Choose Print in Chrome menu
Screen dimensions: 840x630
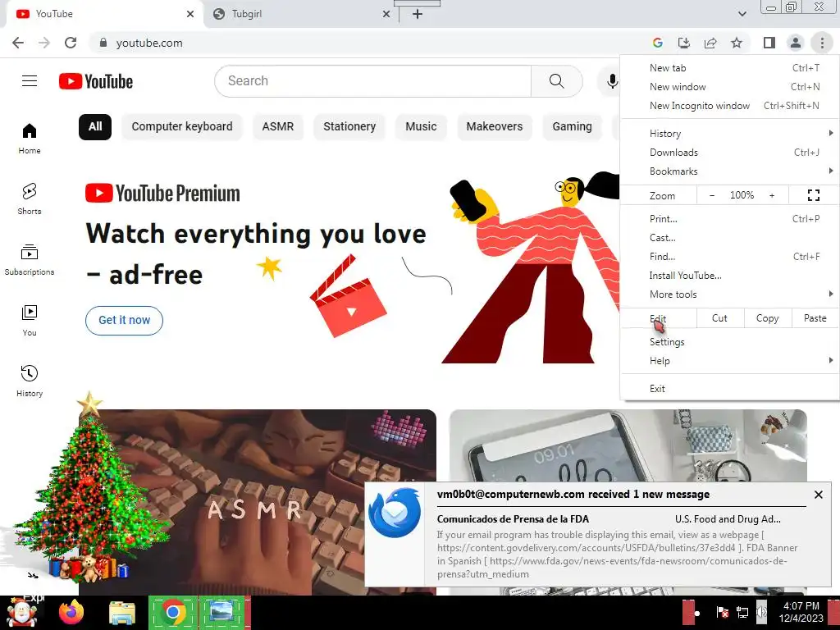coord(729,218)
